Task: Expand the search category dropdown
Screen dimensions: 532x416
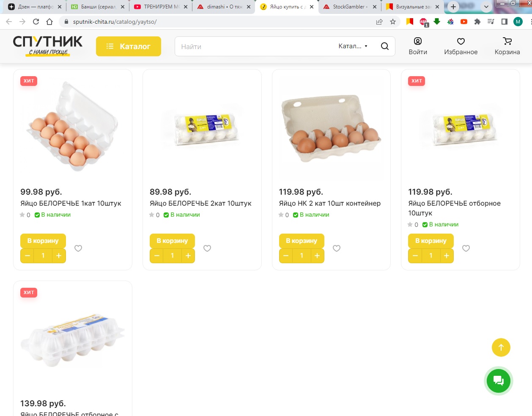Action: tap(353, 46)
